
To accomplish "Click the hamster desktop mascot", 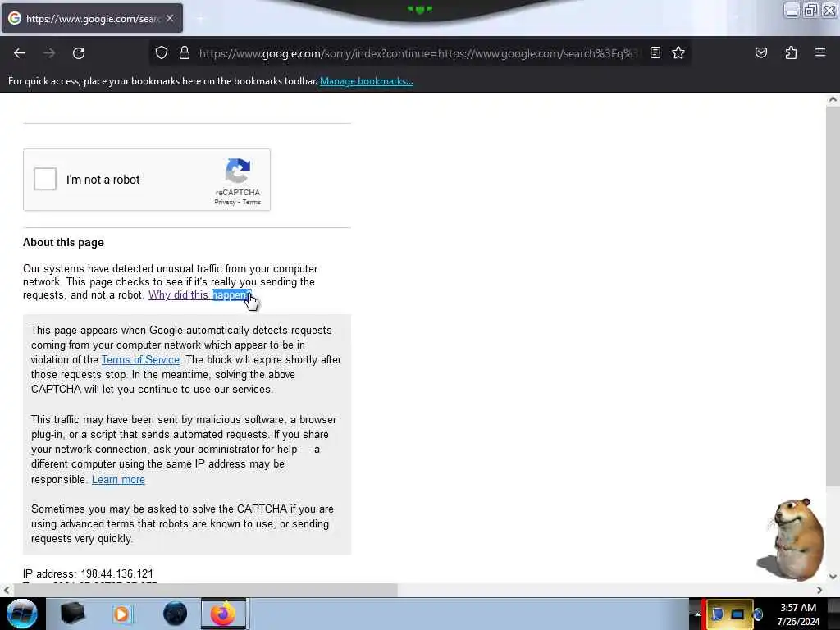I will tap(792, 540).
